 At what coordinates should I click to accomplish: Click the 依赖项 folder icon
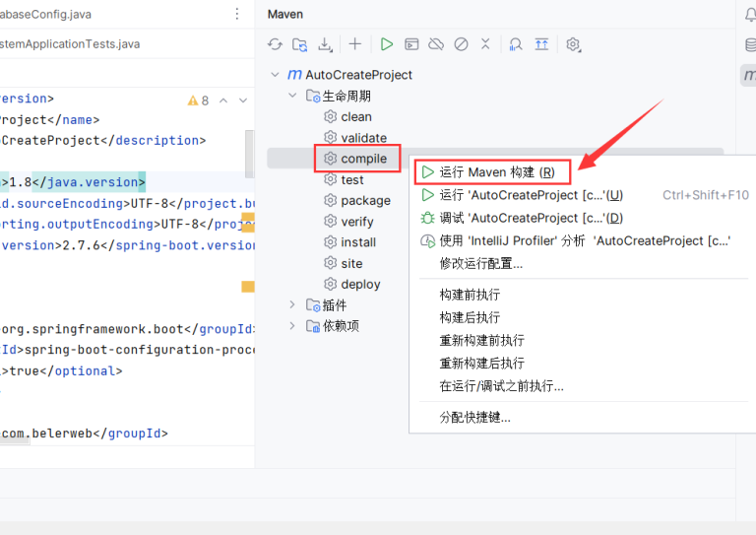pyautogui.click(x=313, y=326)
